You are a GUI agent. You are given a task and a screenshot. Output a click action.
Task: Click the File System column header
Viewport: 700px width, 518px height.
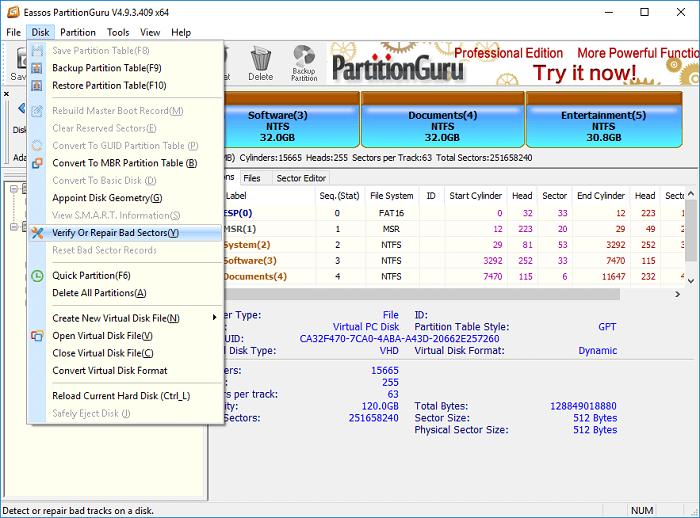point(392,196)
